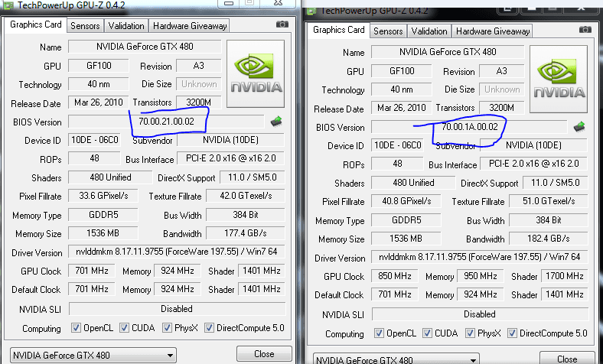Click Memory clock 950 MHz value
This screenshot has width=603, height=364.
point(481,276)
